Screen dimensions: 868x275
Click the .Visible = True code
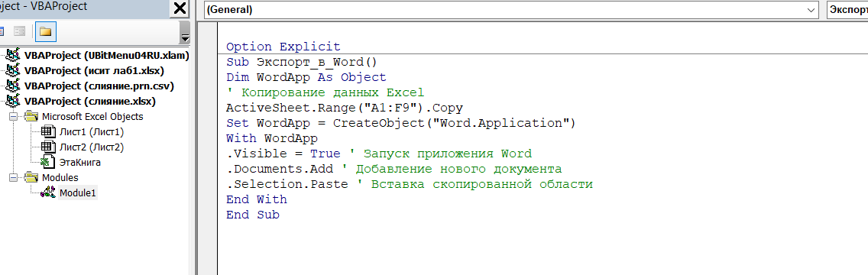click(x=283, y=154)
